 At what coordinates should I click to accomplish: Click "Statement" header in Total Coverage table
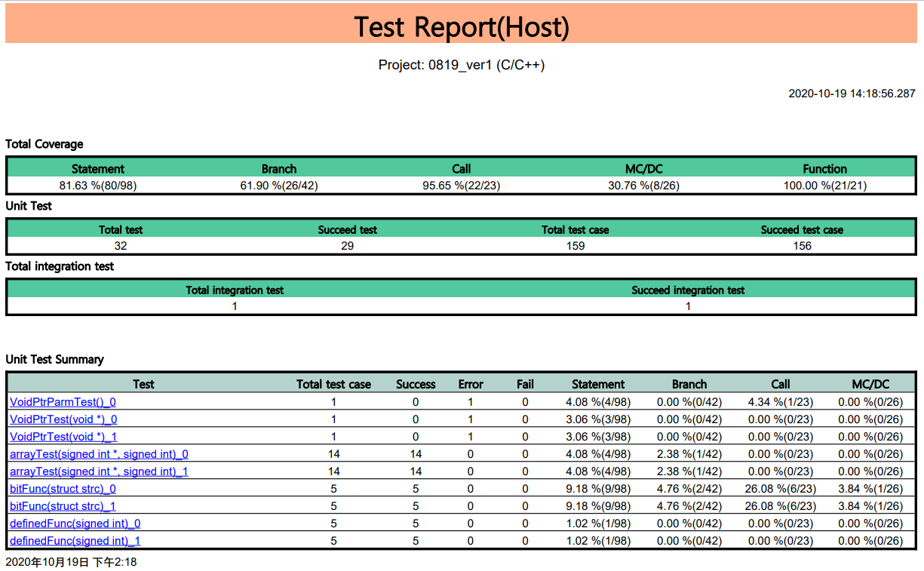98,169
